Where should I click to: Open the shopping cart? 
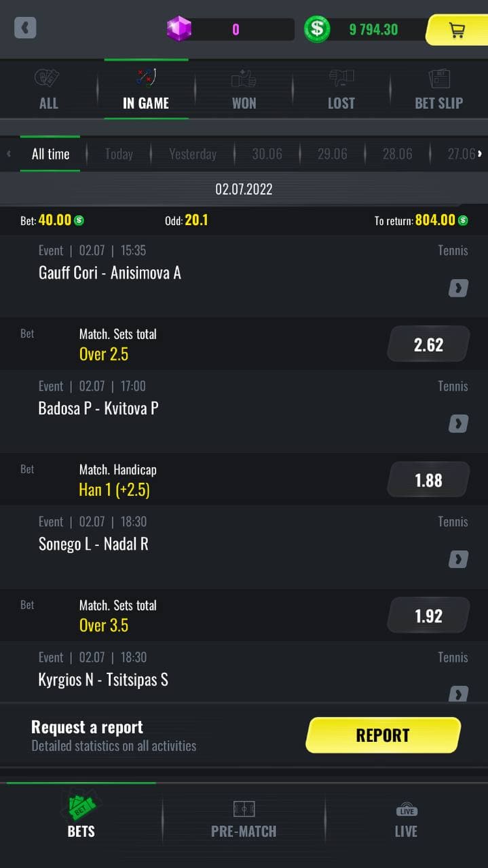click(457, 31)
